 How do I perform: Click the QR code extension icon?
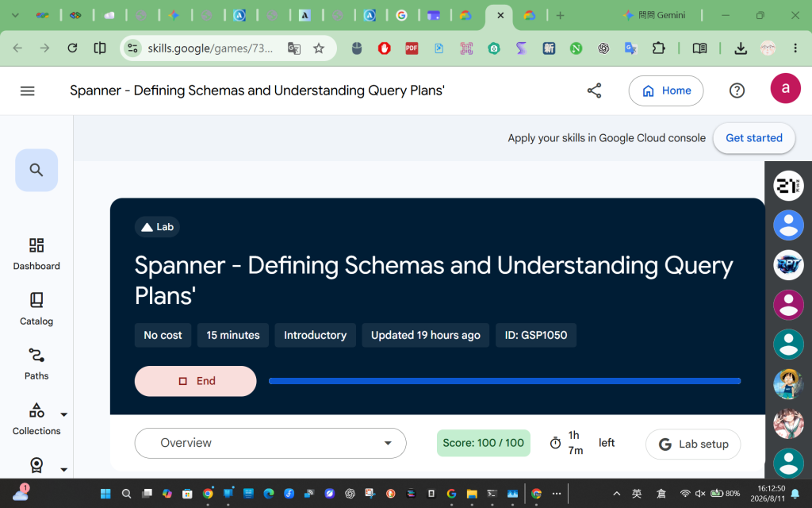point(466,48)
